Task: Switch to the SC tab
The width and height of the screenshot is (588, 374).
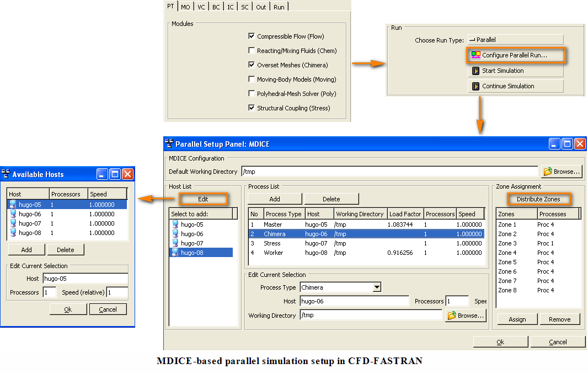Action: coord(245,7)
